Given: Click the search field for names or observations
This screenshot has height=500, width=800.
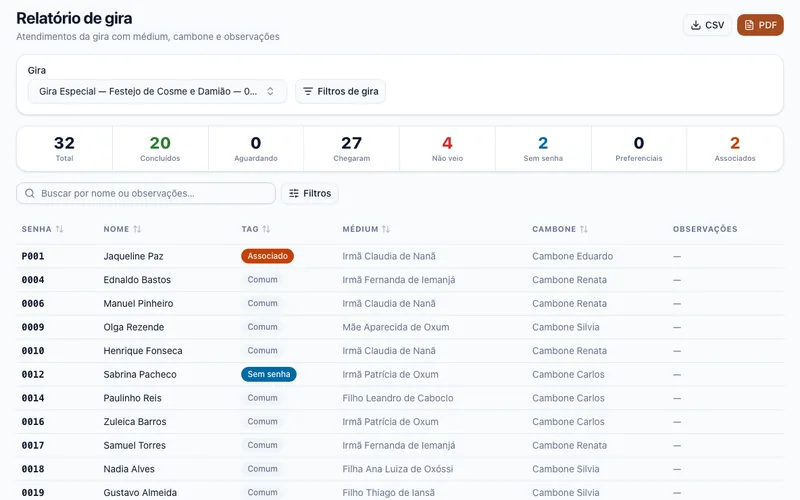Looking at the screenshot, I should (146, 193).
